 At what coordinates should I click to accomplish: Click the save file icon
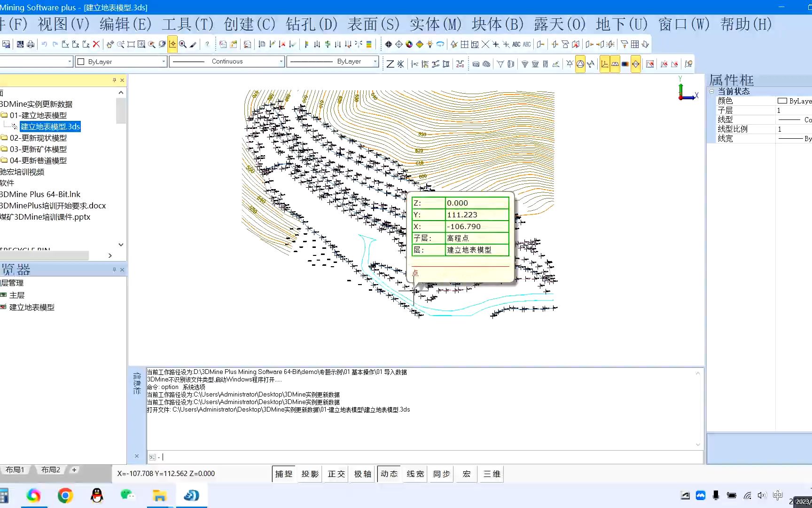click(x=6, y=44)
